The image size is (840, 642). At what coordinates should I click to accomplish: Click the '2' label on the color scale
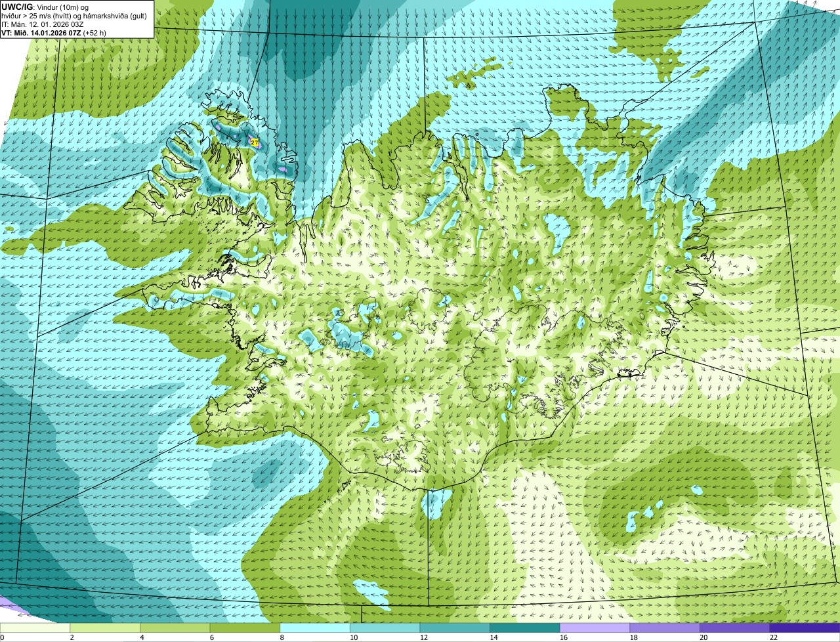coord(72,637)
